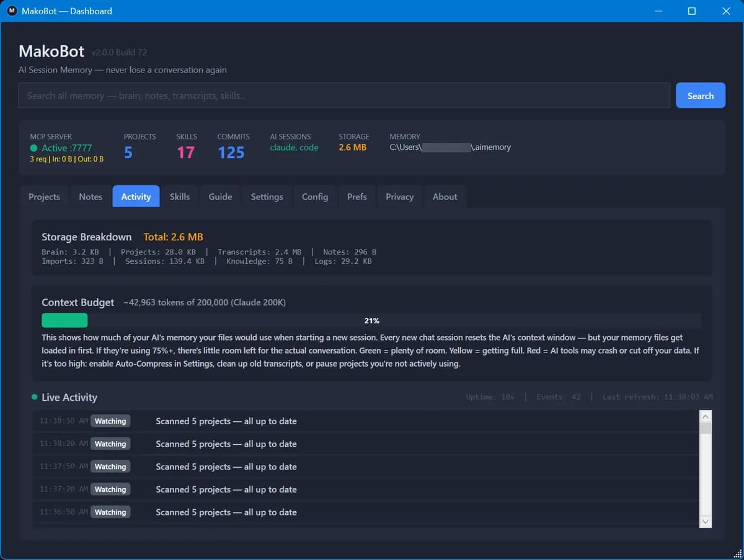Switch to the Config tab

pyautogui.click(x=315, y=196)
